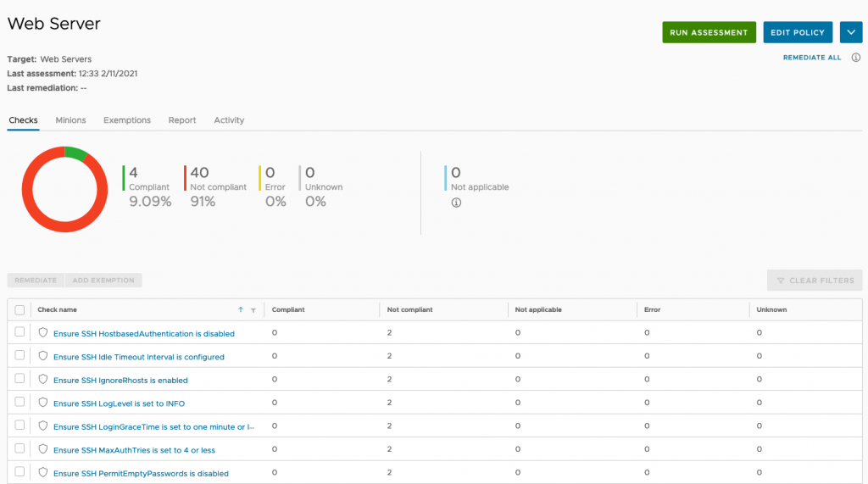The height and width of the screenshot is (484, 868).
Task: Click info icon under Not applicable
Action: (x=456, y=203)
